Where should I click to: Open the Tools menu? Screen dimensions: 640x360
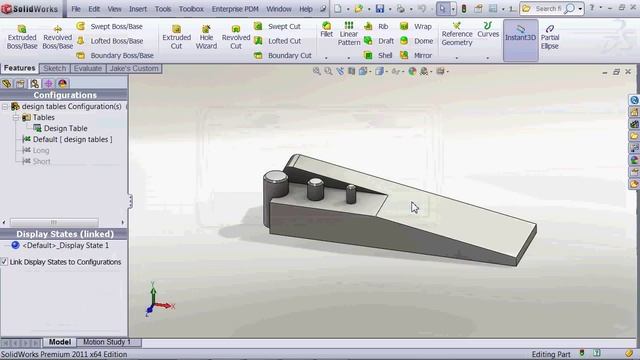(x=163, y=9)
